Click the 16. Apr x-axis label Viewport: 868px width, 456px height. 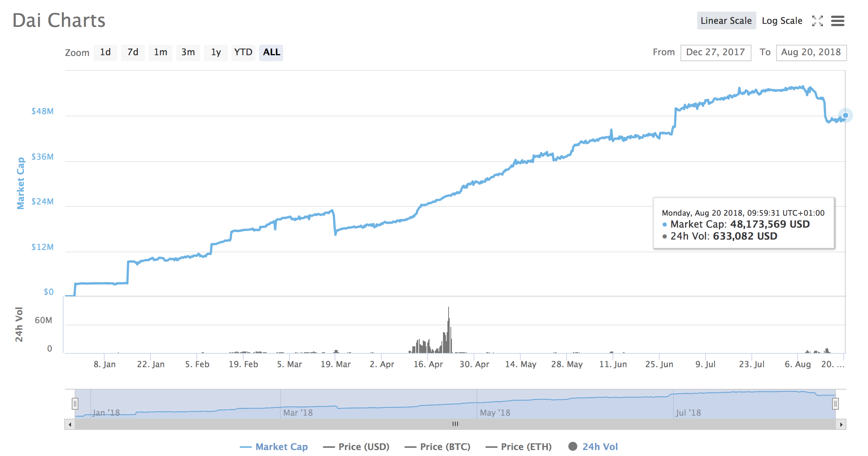click(428, 364)
